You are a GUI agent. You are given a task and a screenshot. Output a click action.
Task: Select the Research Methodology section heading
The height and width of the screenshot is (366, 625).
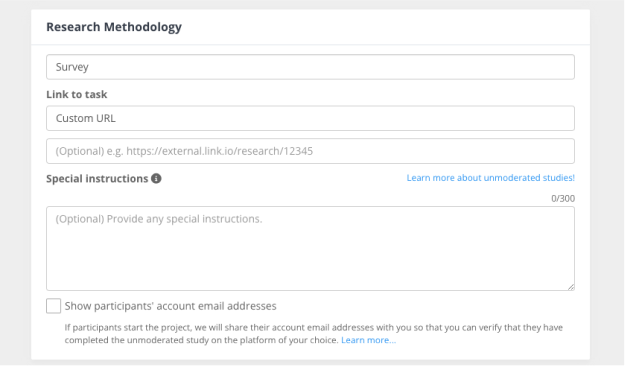point(114,27)
